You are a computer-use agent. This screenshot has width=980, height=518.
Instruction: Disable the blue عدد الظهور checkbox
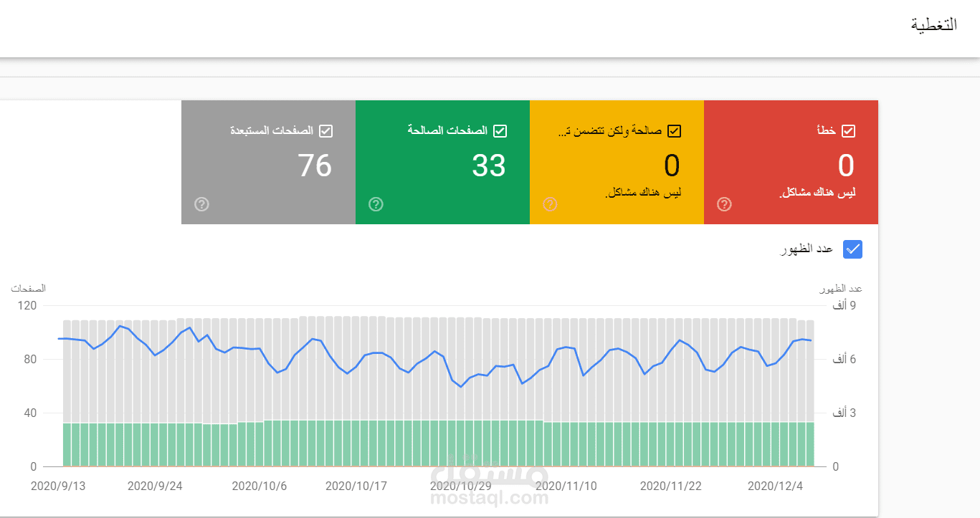coord(852,249)
